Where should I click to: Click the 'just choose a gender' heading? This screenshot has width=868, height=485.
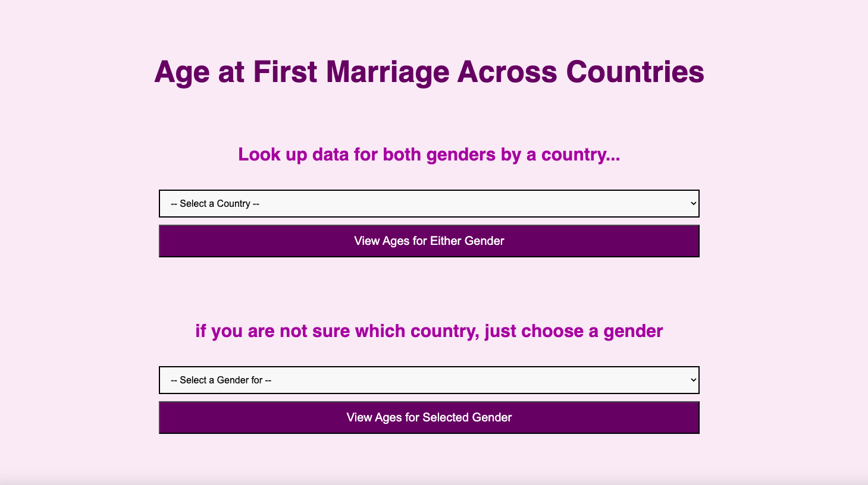click(429, 331)
